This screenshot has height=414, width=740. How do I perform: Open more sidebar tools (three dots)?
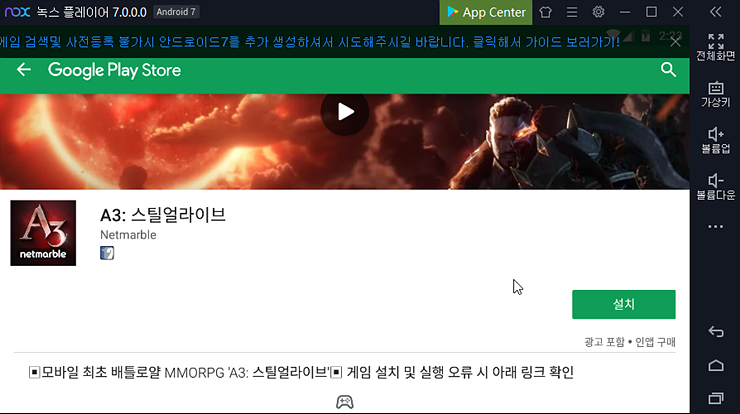715,227
